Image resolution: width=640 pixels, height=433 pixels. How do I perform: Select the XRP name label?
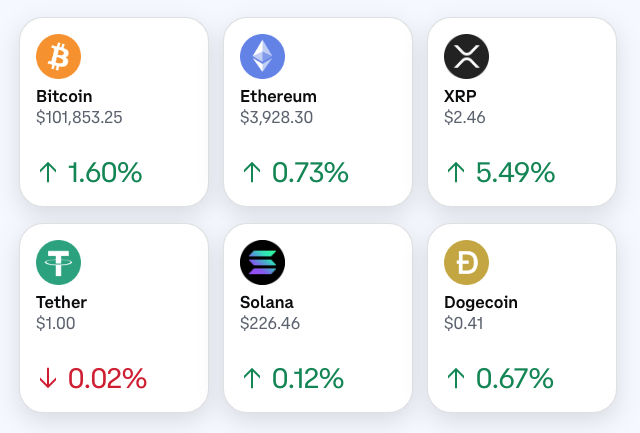(460, 97)
